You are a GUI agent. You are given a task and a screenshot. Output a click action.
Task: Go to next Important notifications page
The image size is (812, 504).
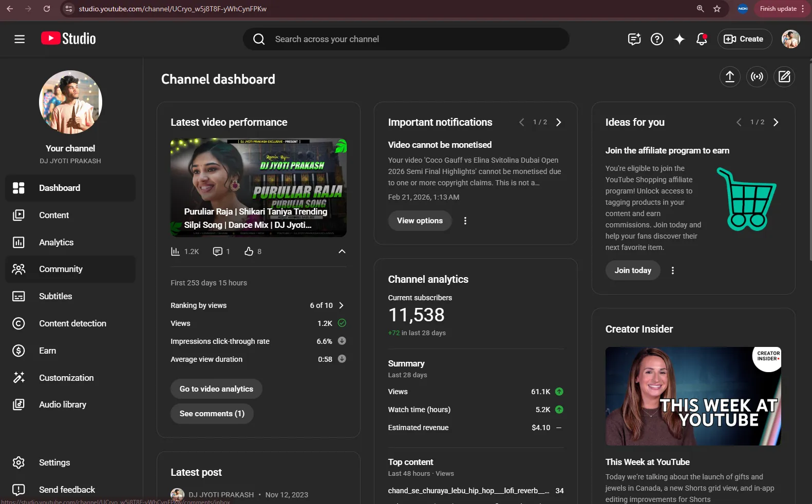click(559, 122)
